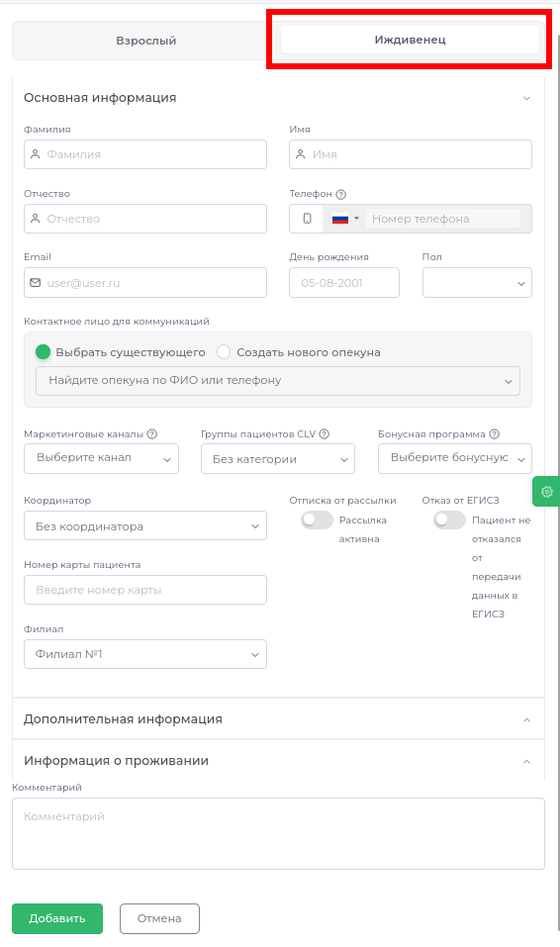Switch to the Взрослый tab
Screen dimensions: 560x947
[x=146, y=41]
